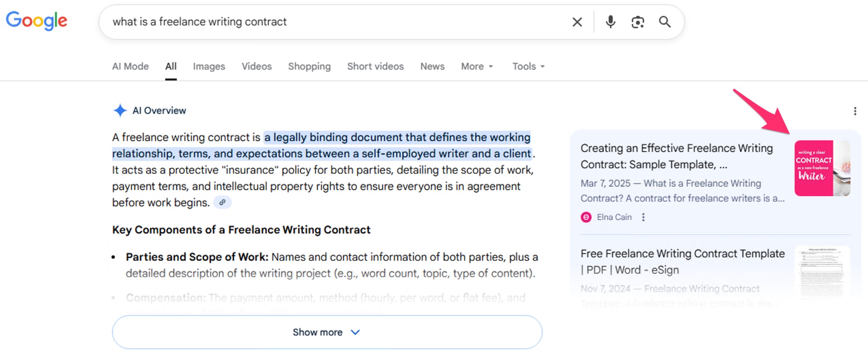Expand the More search filters
The width and height of the screenshot is (868, 360).
(x=477, y=67)
